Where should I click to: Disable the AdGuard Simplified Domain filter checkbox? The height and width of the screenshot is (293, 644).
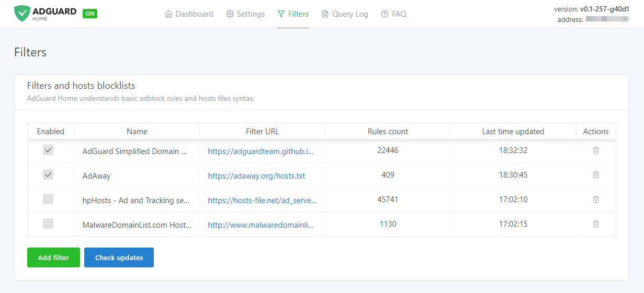point(48,150)
